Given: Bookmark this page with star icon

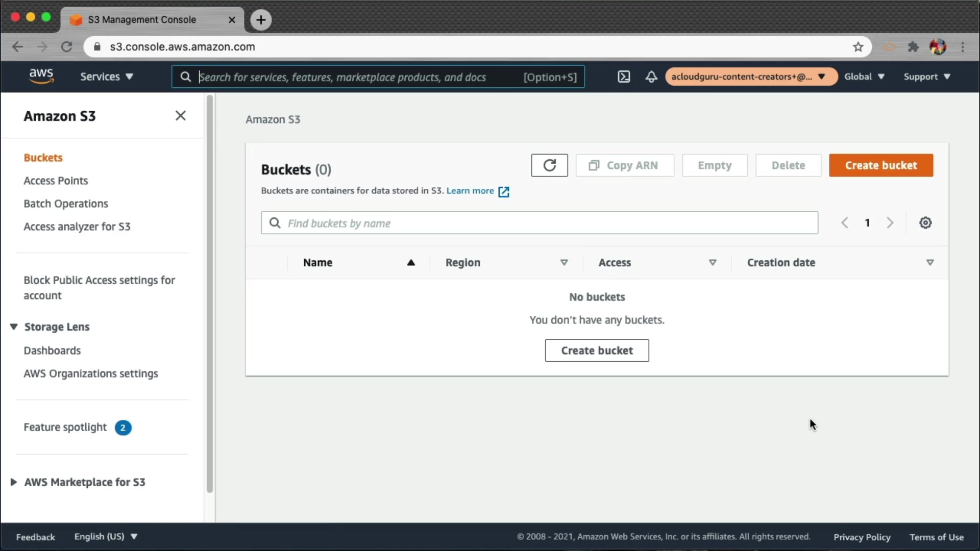Looking at the screenshot, I should pyautogui.click(x=858, y=47).
